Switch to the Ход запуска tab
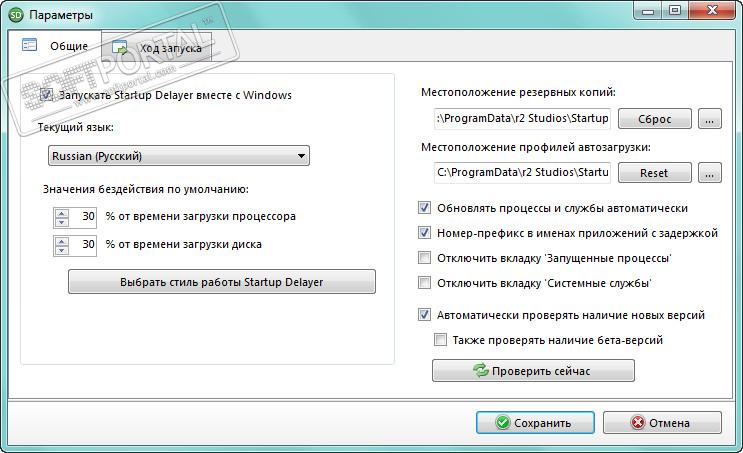This screenshot has height=453, width=743. pos(157,48)
